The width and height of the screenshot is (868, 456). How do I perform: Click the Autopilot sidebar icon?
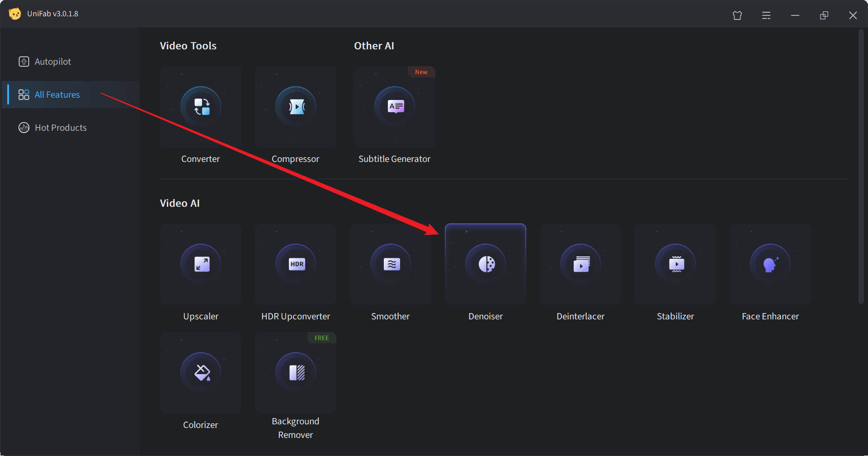point(24,62)
